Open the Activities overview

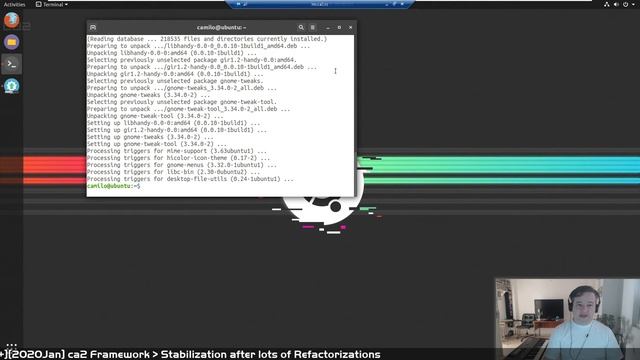click(x=14, y=4)
